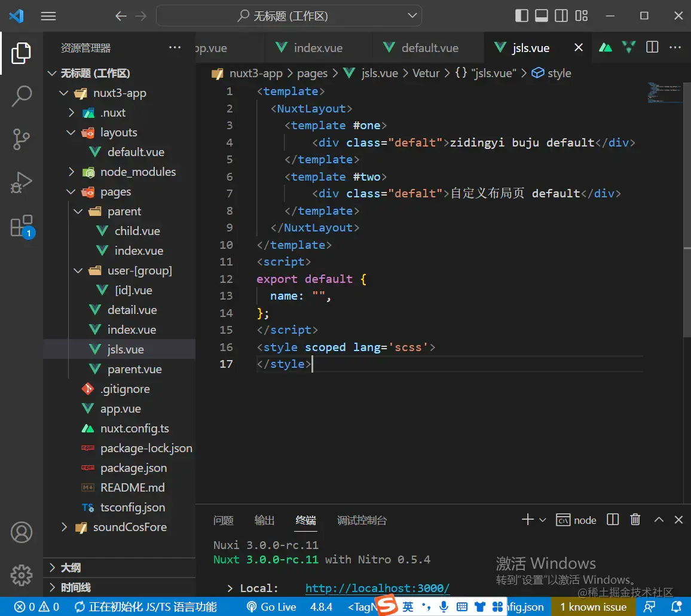Open notifications bell in status bar
This screenshot has width=691, height=616.
coord(676,607)
